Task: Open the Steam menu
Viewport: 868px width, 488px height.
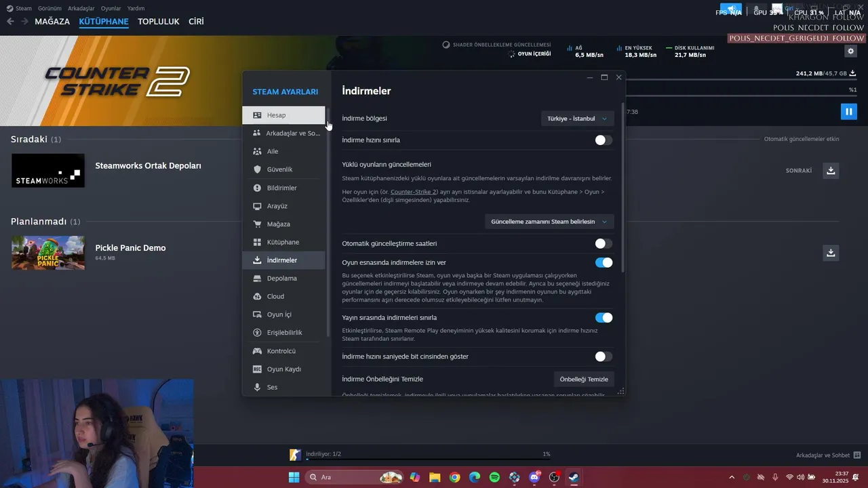Action: [x=19, y=8]
